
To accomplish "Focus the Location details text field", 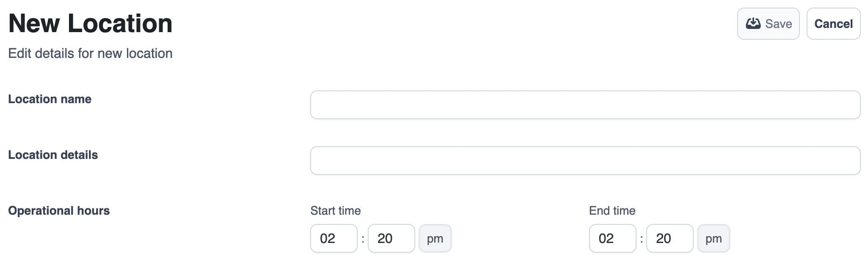I will (585, 161).
